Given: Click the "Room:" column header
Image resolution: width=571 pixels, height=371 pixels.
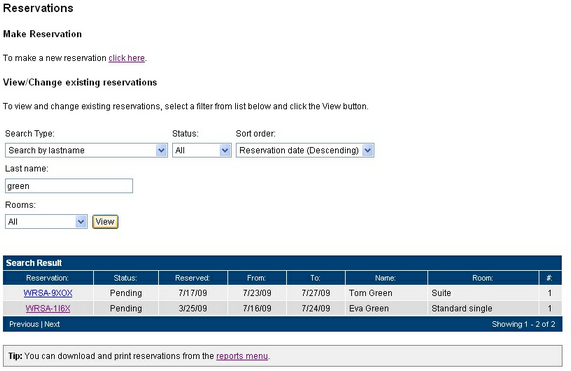Looking at the screenshot, I should point(483,278).
